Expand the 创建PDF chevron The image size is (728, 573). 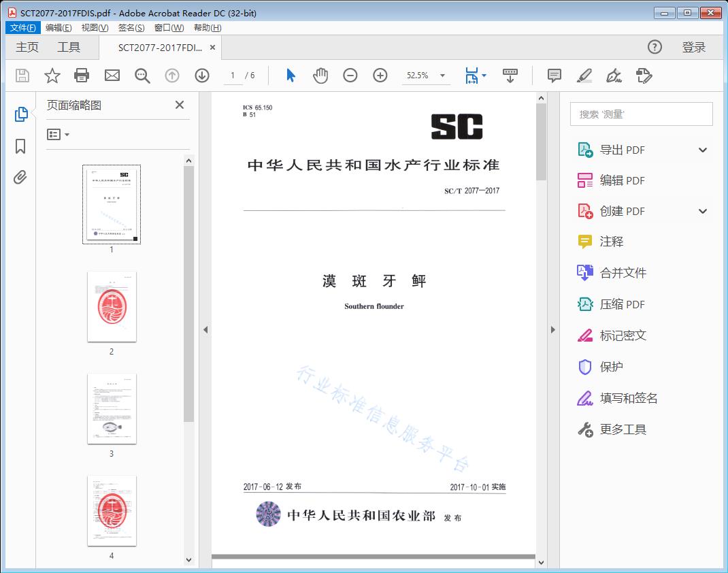702,211
